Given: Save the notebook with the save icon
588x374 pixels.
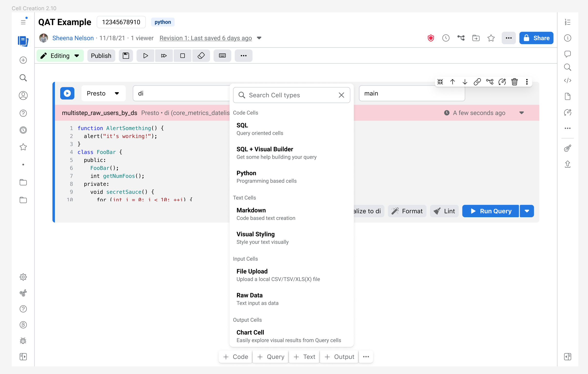Looking at the screenshot, I should (x=126, y=56).
